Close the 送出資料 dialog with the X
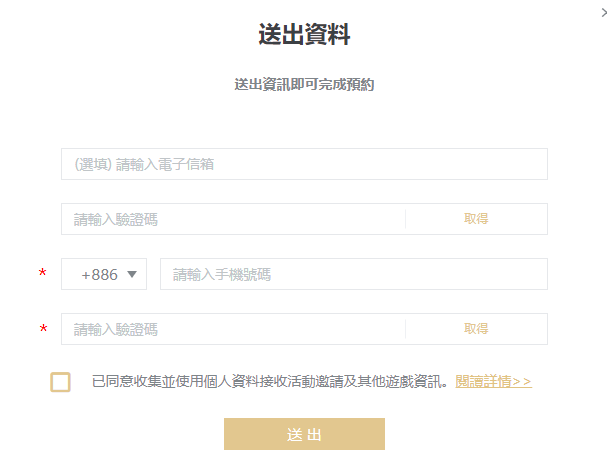The width and height of the screenshot is (607, 475). (x=604, y=13)
